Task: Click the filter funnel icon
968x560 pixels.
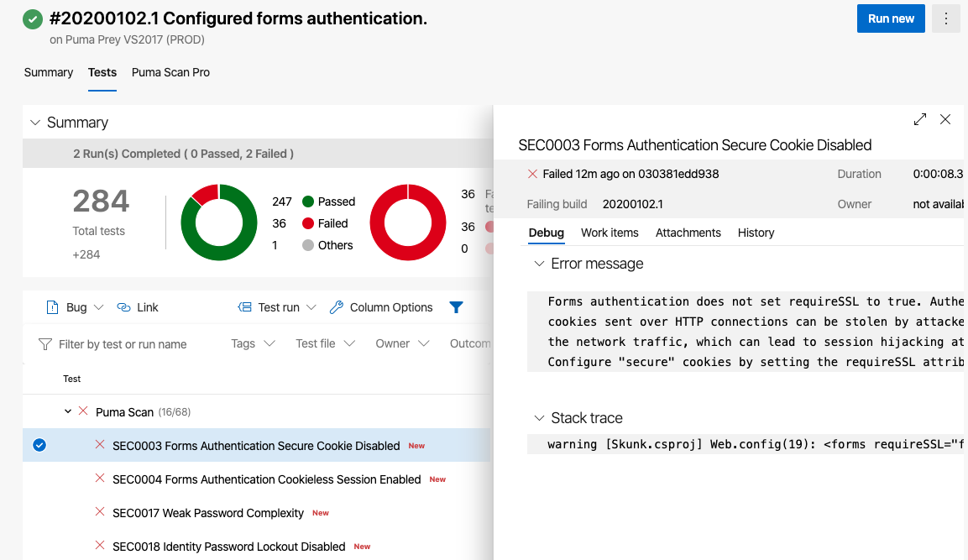Action: point(456,307)
